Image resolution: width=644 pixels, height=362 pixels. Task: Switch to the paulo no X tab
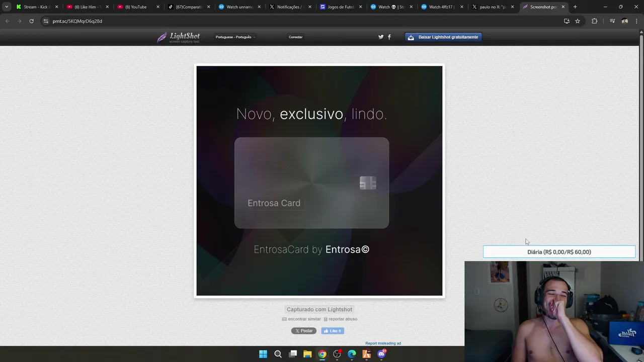point(493,7)
